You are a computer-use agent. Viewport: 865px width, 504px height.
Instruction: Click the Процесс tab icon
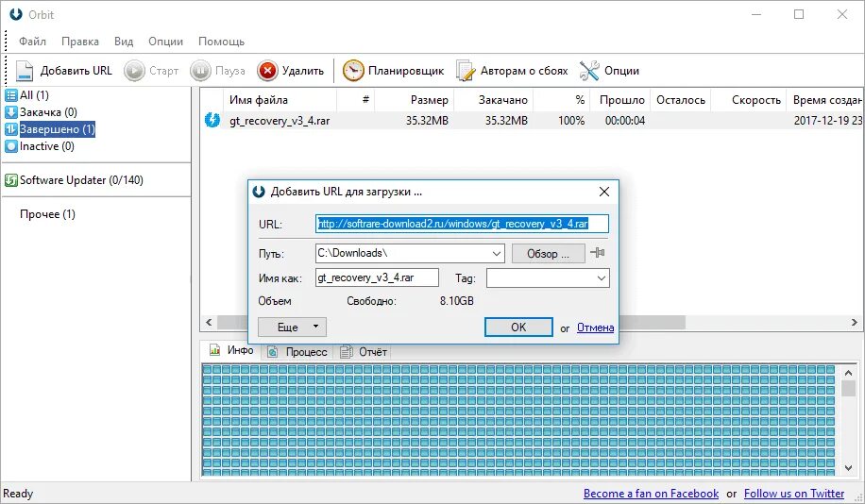[x=273, y=351]
